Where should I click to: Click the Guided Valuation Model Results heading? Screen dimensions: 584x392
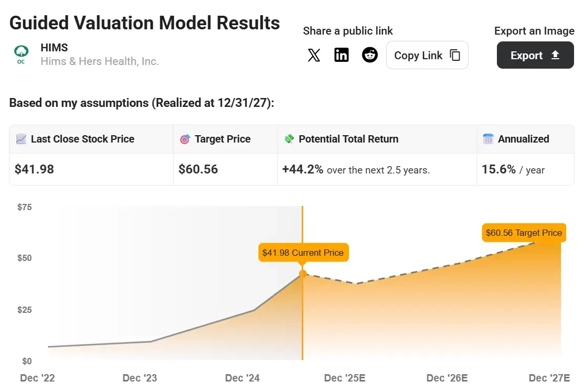point(144,23)
